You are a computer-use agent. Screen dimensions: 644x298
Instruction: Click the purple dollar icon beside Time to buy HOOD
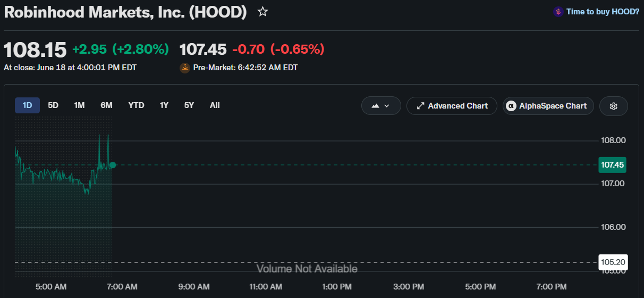[558, 11]
